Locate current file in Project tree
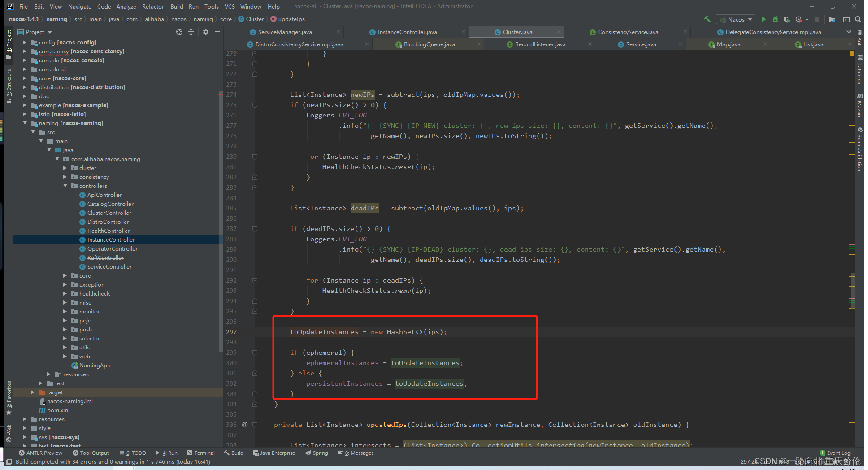Screen dimensions: 868x470 (179, 32)
